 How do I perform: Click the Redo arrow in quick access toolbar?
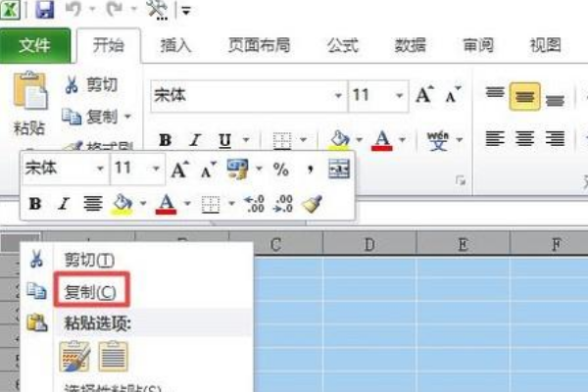[115, 9]
